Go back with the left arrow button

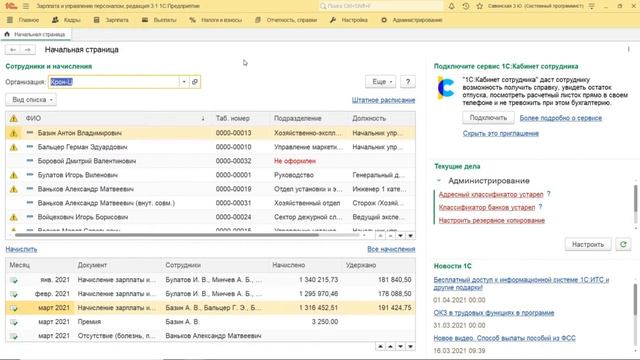pos(13,50)
